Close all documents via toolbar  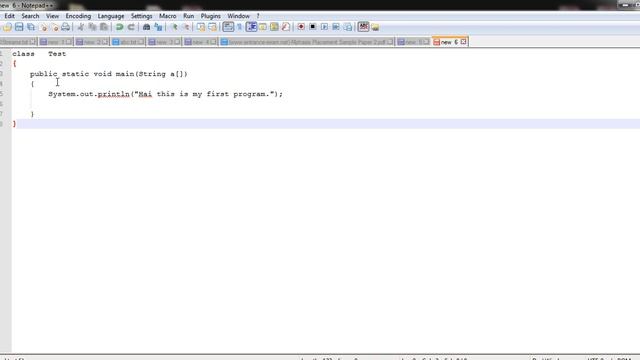[54, 27]
